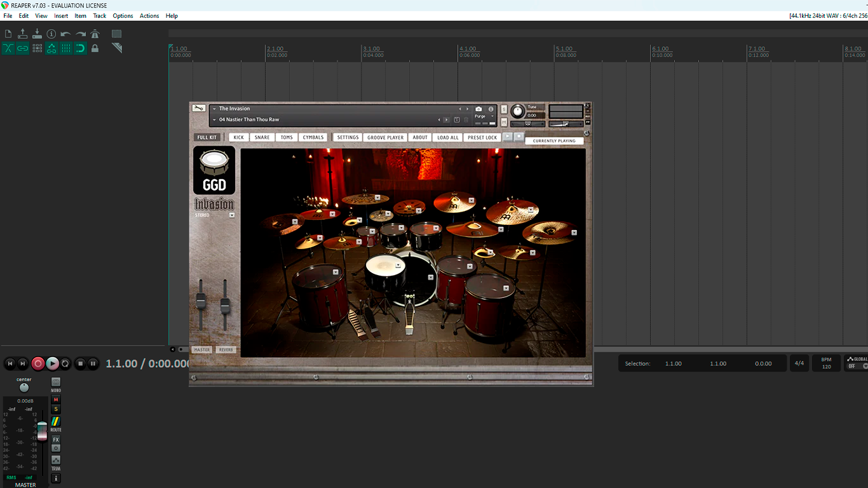Click the master ROUTE striped icon
Viewport: 868px width, 488px height.
click(x=56, y=421)
